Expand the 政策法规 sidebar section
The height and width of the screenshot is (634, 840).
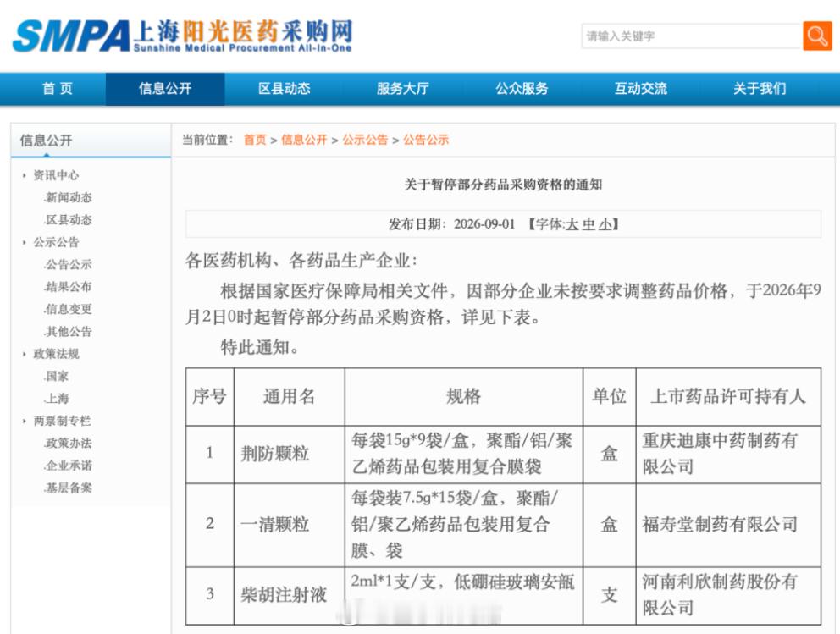click(56, 354)
